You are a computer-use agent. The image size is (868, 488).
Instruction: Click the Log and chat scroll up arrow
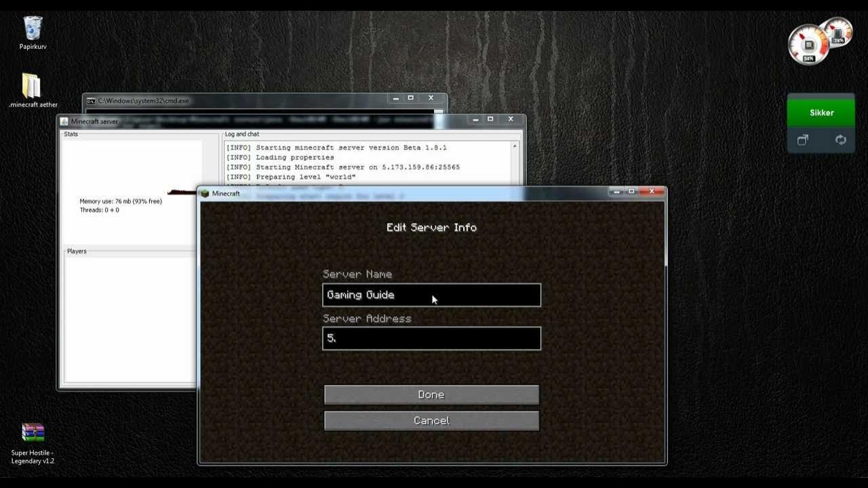pos(515,146)
